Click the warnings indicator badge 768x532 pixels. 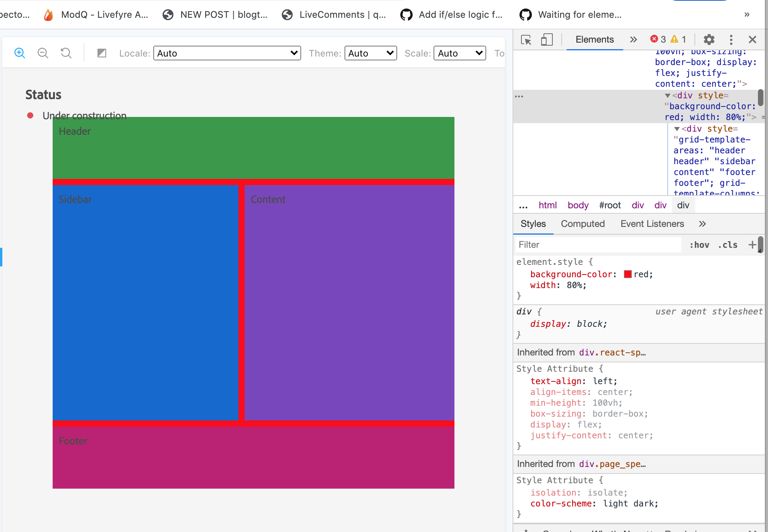pos(679,39)
